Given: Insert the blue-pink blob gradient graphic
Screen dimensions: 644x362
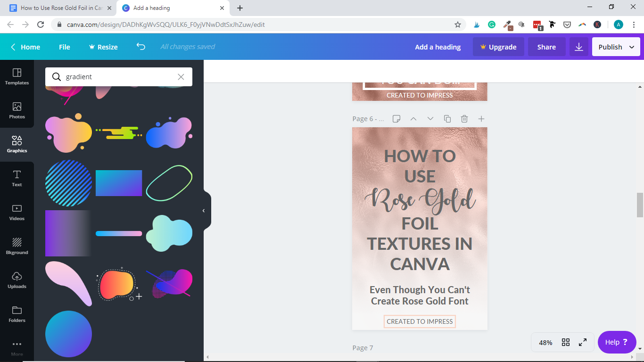Looking at the screenshot, I should [169, 132].
